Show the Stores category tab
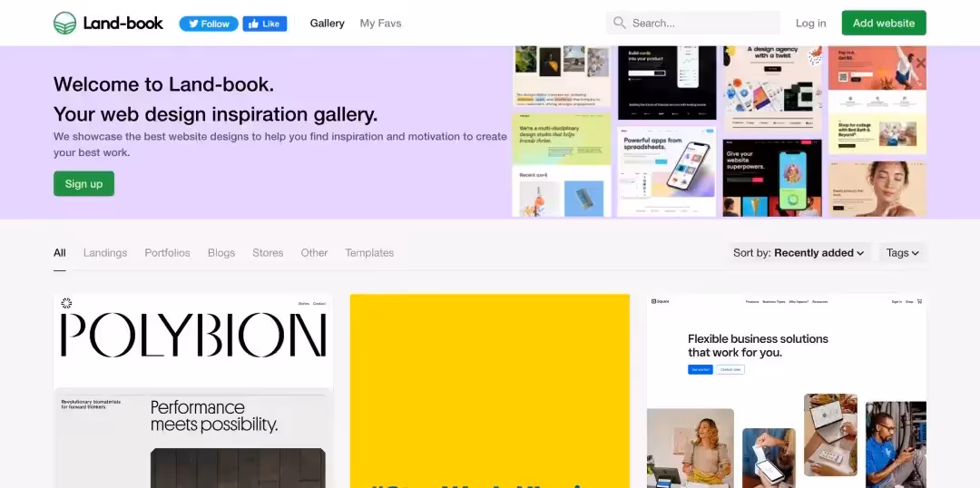980x488 pixels. click(268, 253)
